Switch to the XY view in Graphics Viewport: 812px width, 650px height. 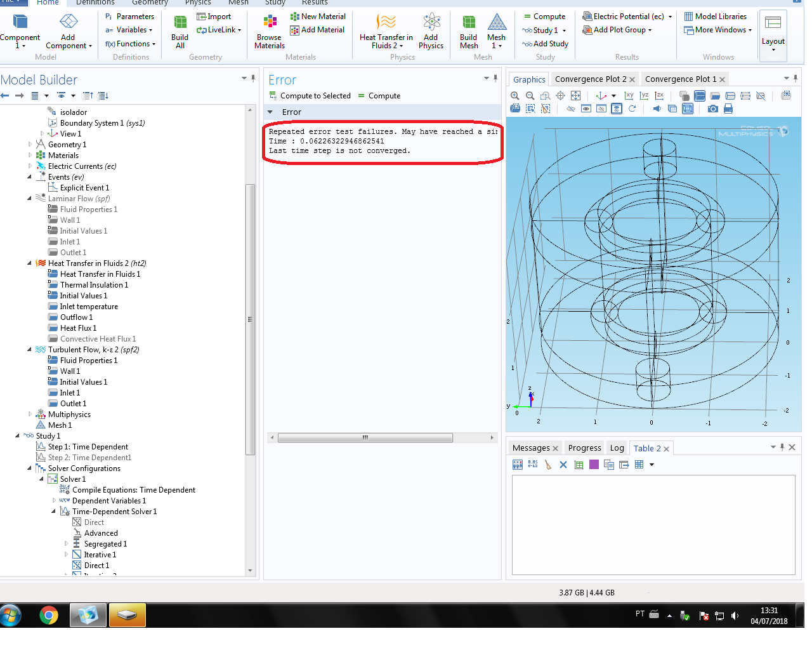pos(629,96)
